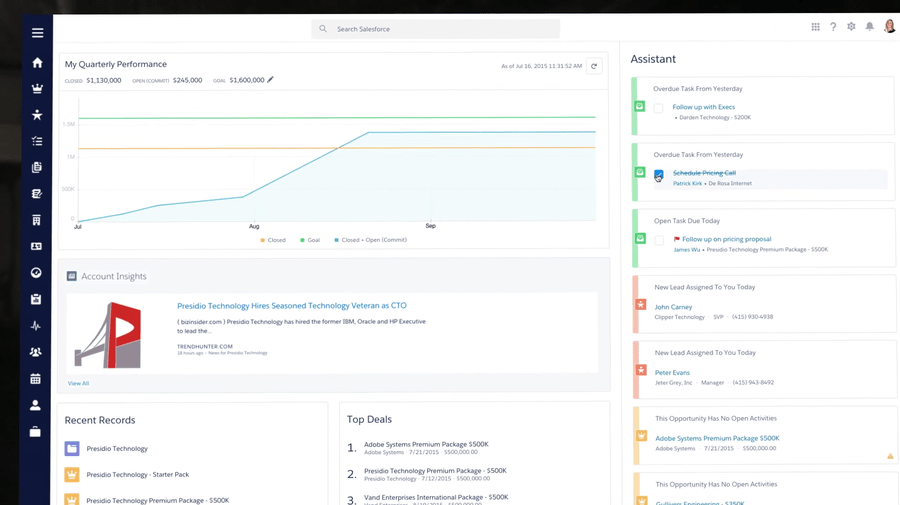The height and width of the screenshot is (505, 900).
Task: Open Schedule Pricing Call task link
Action: coord(704,173)
